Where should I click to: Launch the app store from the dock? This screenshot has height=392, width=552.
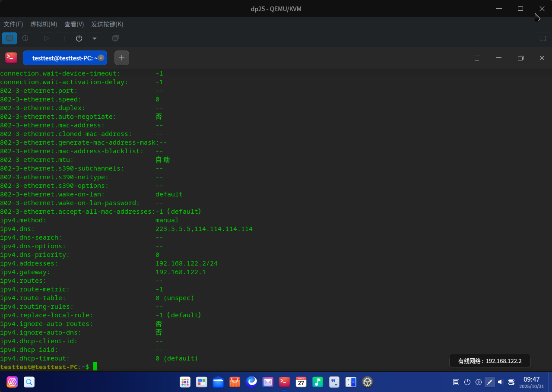click(235, 382)
